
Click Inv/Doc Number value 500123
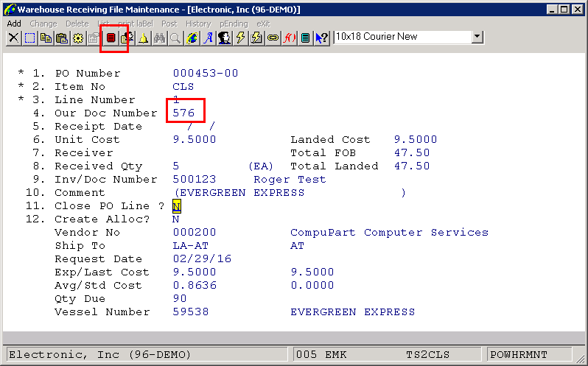pos(195,180)
